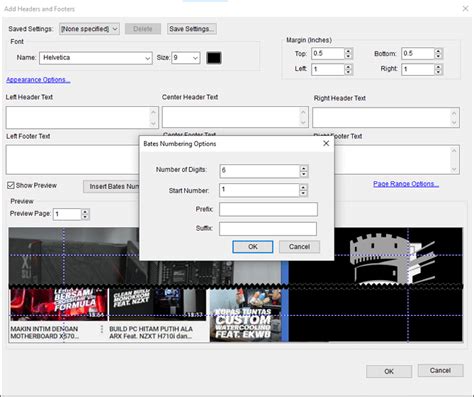474x397 pixels.
Task: Click in the Suffix field
Action: click(268, 229)
